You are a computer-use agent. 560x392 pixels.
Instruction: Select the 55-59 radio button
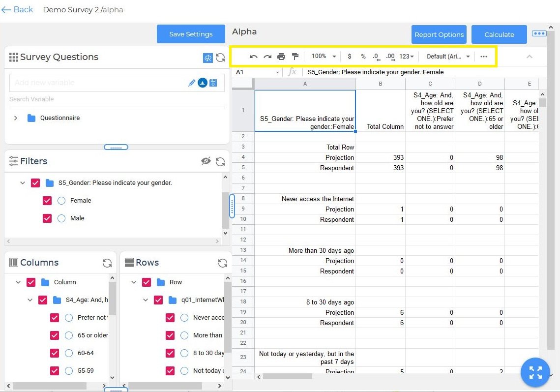pyautogui.click(x=69, y=371)
